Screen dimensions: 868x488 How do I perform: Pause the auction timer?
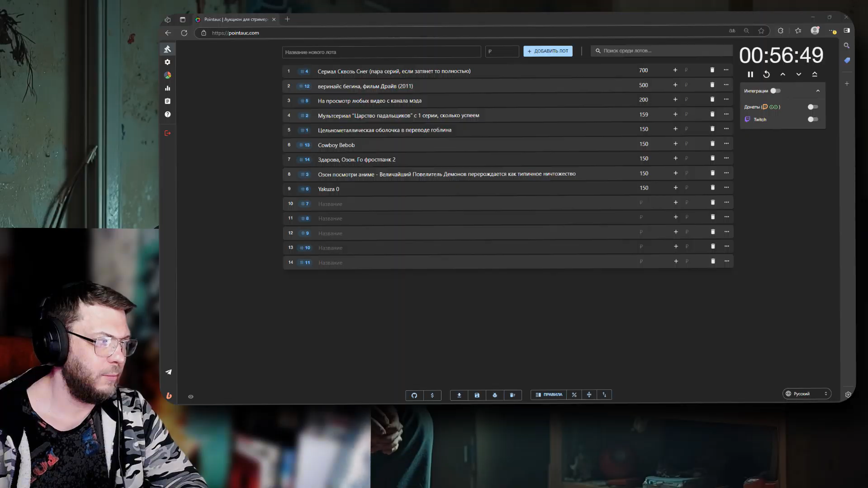click(750, 74)
